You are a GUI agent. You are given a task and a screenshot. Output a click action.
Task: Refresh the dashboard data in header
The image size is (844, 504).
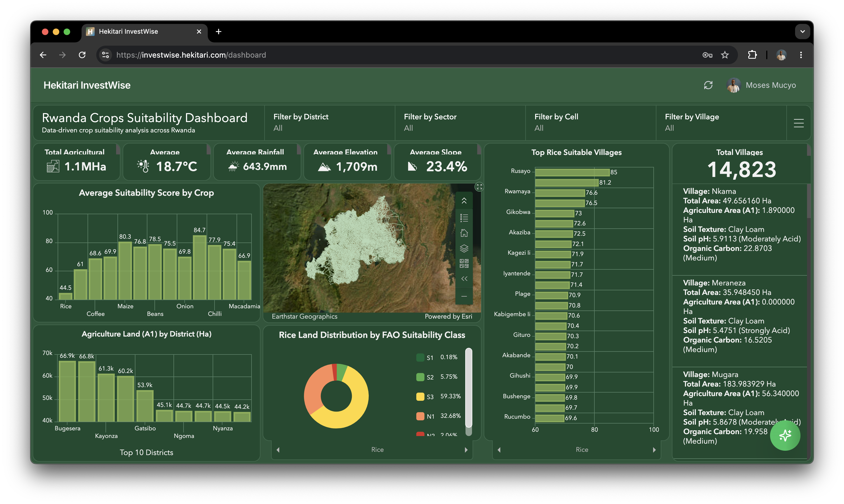[x=708, y=85]
